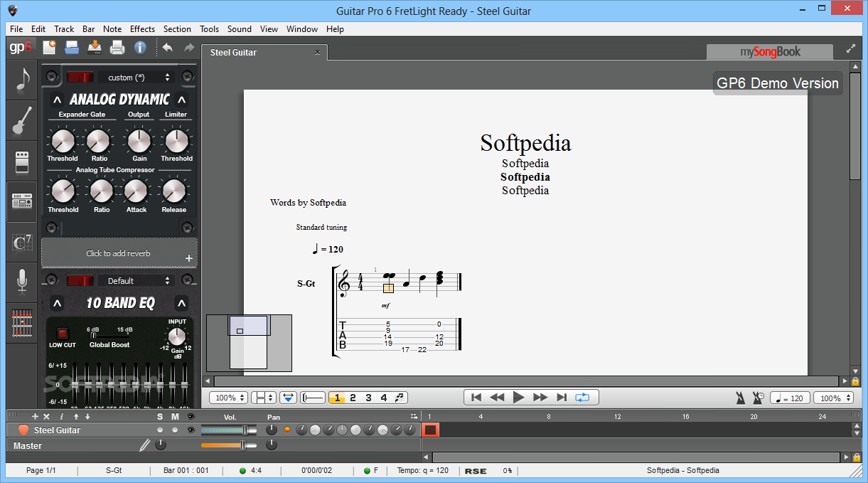Click the rewind button
868x483 pixels.
pyautogui.click(x=498, y=398)
